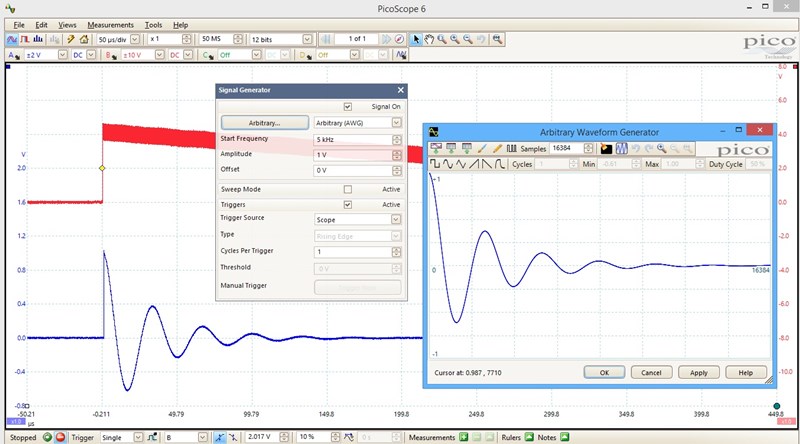Insert square wave in Arbitrary Waveform Generator
Image resolution: width=800 pixels, height=444 pixels.
(435, 164)
